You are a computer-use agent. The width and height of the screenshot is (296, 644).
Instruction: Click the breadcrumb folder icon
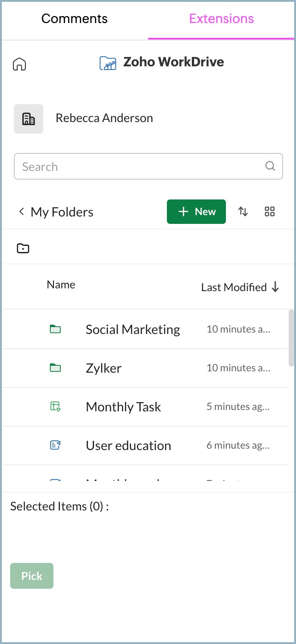(x=23, y=249)
